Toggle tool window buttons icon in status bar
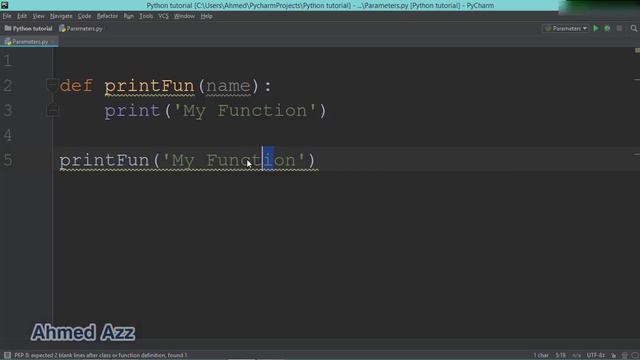This screenshot has width=640, height=360. 7,355
